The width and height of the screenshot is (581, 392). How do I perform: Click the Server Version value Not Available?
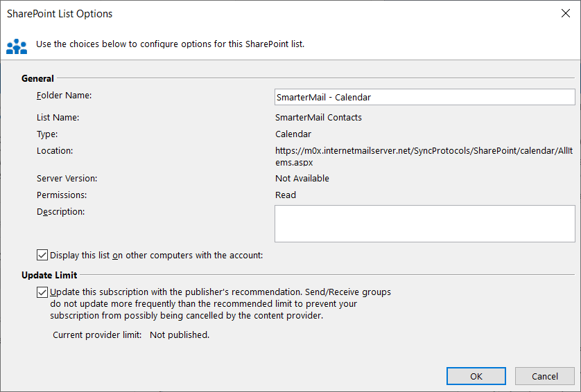(302, 179)
